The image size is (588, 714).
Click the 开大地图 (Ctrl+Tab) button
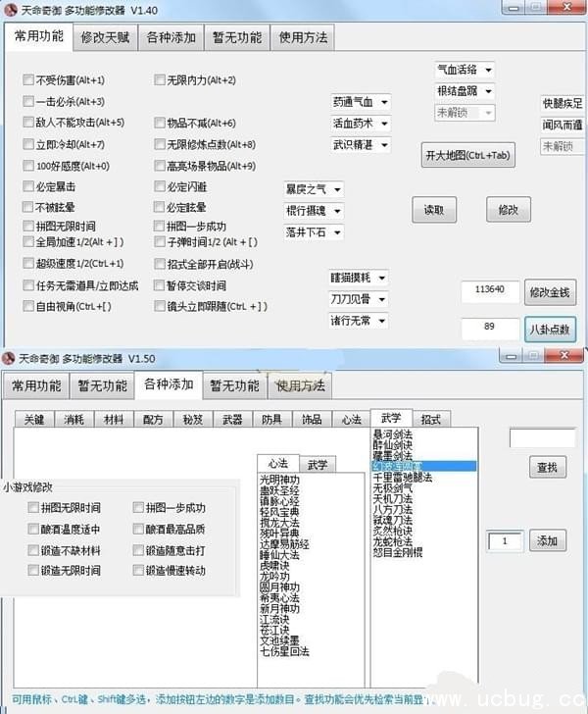point(466,156)
